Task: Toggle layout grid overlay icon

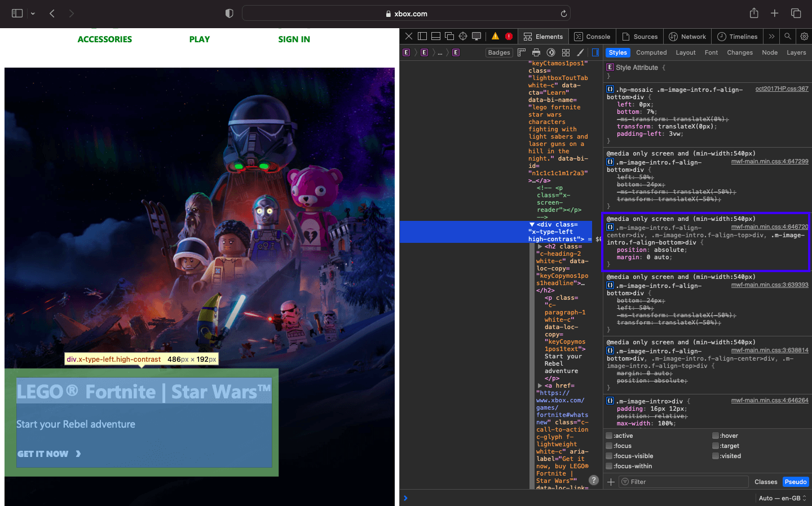Action: click(x=566, y=52)
